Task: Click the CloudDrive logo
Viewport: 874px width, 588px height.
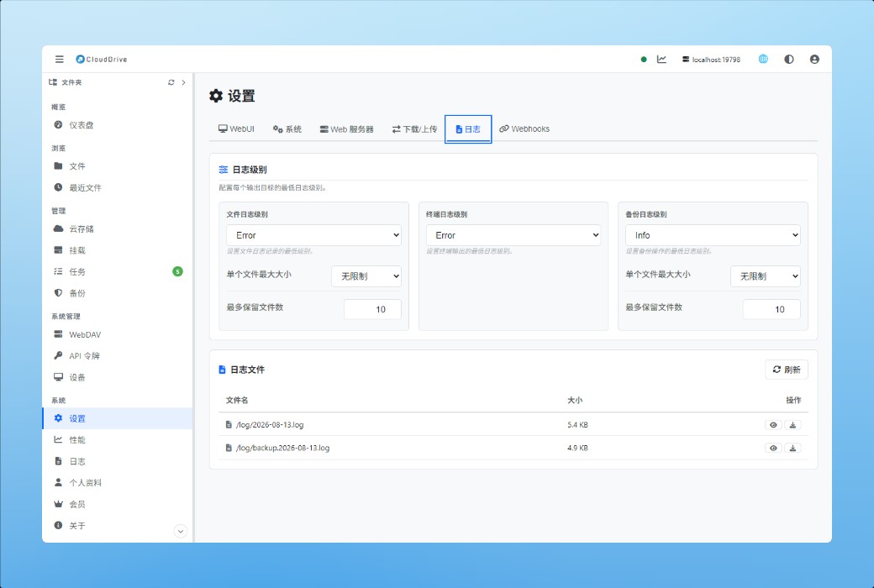Action: tap(102, 59)
